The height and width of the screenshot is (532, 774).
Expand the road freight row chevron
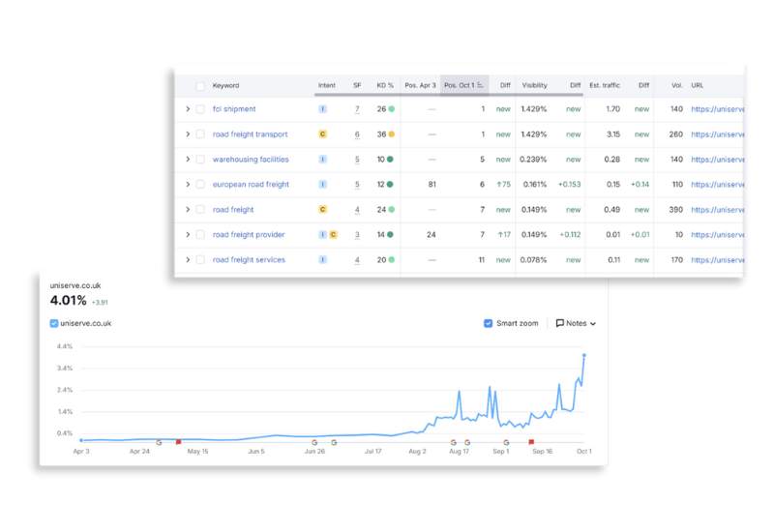tap(188, 210)
